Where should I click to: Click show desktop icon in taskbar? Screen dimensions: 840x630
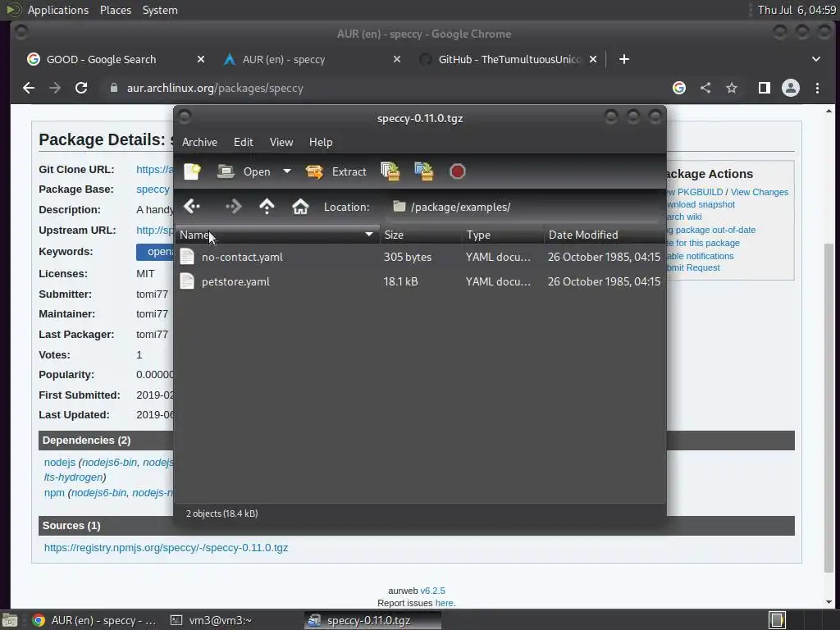click(9, 621)
